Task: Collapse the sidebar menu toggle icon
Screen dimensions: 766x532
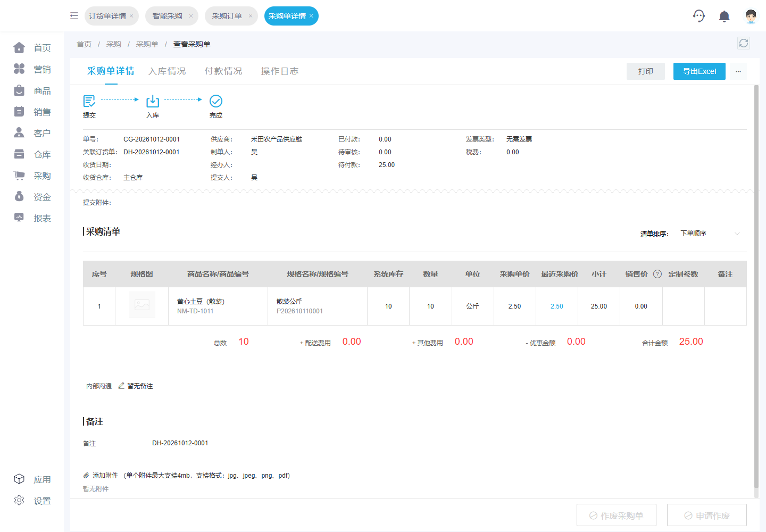Action: coord(74,16)
